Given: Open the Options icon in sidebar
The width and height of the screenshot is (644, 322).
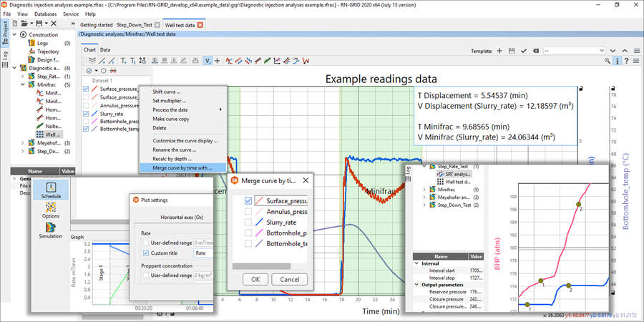Looking at the screenshot, I should tap(51, 208).
